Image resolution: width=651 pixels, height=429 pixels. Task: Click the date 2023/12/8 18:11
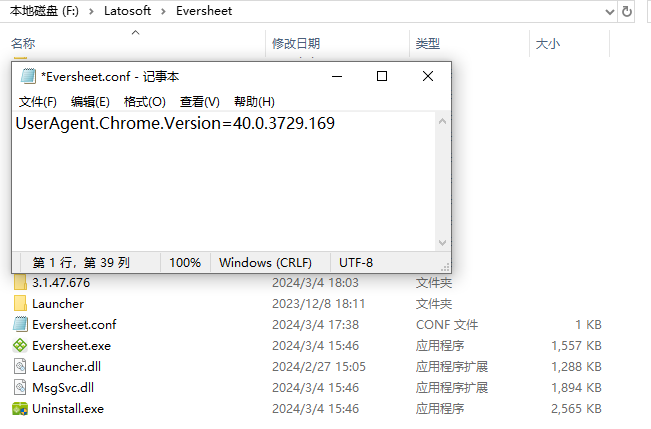point(318,304)
